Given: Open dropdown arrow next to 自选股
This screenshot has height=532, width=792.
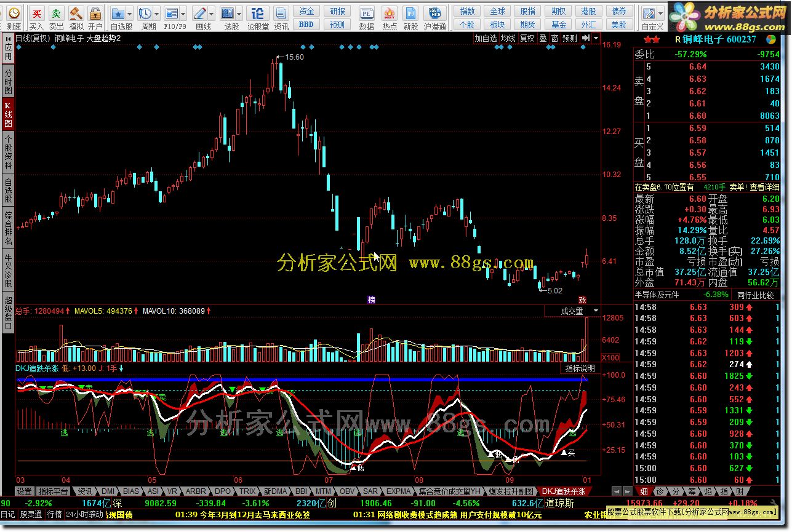Looking at the screenshot, I should pos(129,13).
